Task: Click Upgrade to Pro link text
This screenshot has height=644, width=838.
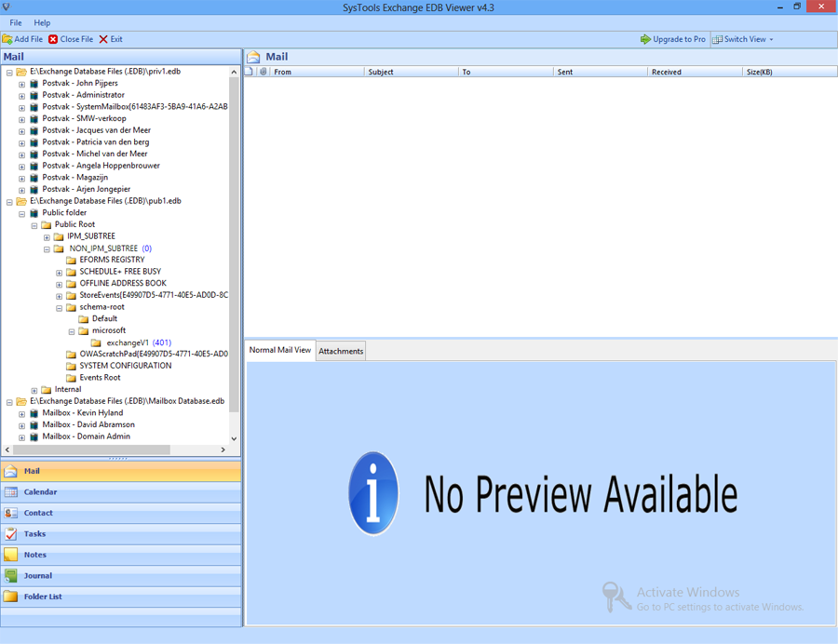Action: (x=680, y=39)
